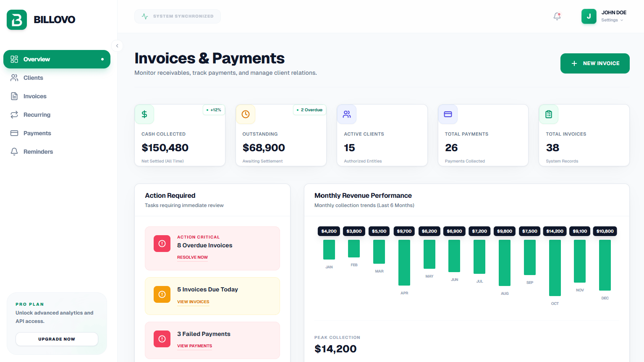
Task: Click the dollar icon on Cash Collected card
Action: 144,114
